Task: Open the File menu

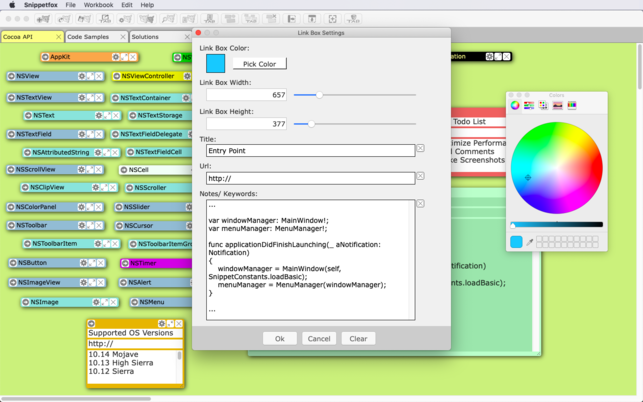Action: click(71, 5)
